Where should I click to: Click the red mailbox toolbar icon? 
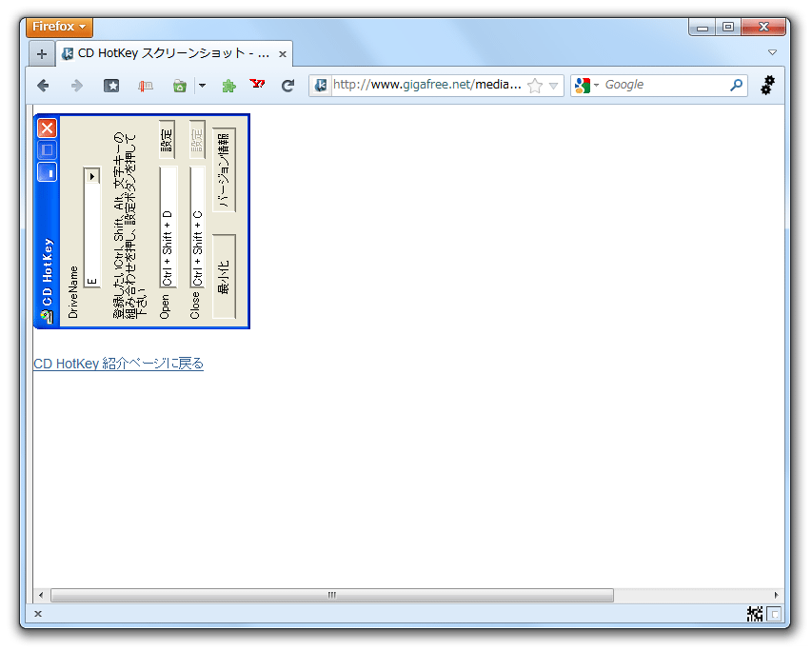pos(146,86)
